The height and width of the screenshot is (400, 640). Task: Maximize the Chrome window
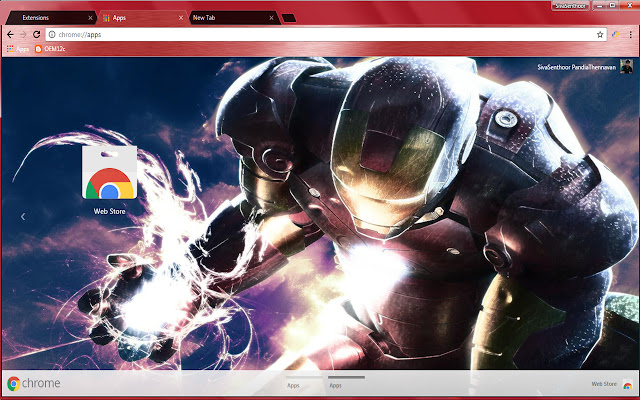tap(612, 6)
